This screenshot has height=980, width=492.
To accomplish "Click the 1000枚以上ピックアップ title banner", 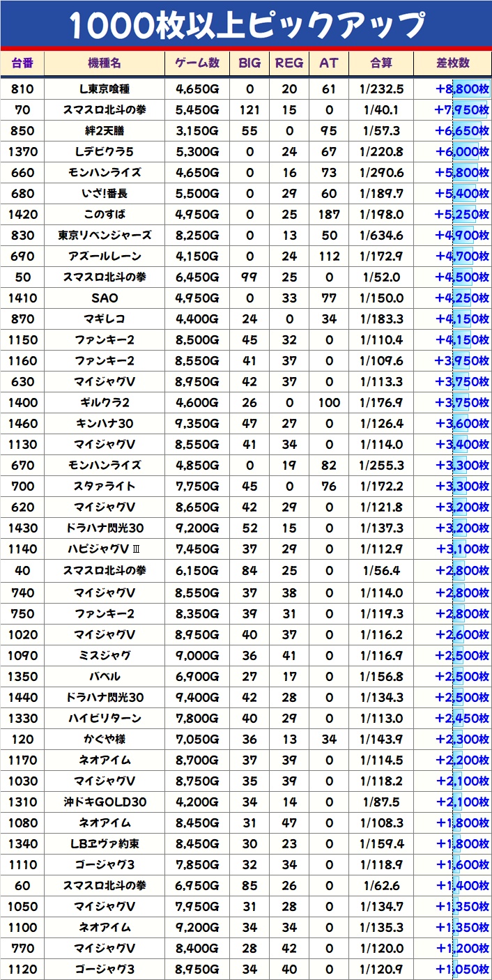I will pyautogui.click(x=246, y=25).
